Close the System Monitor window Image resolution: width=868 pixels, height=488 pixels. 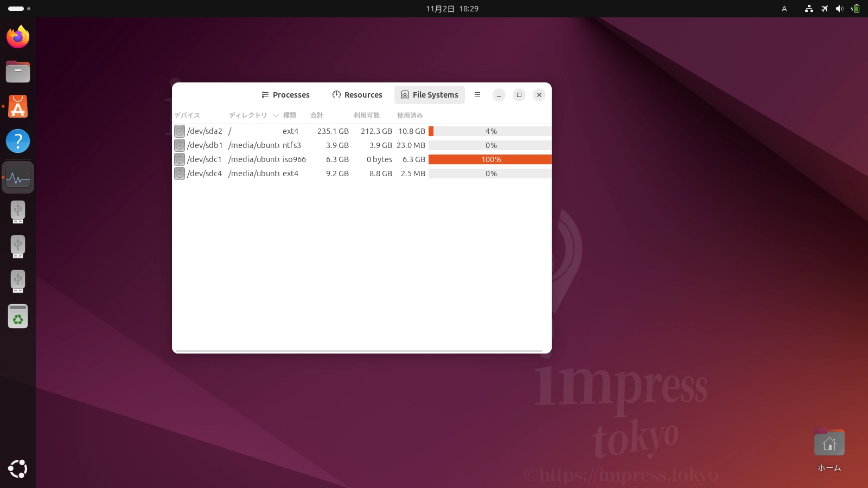539,95
